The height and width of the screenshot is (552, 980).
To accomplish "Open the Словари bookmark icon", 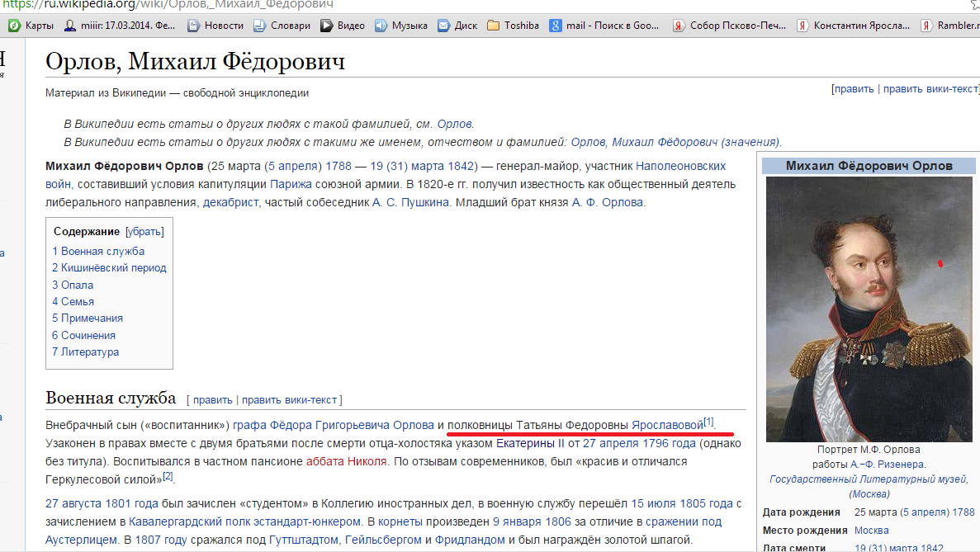I will pos(259,26).
